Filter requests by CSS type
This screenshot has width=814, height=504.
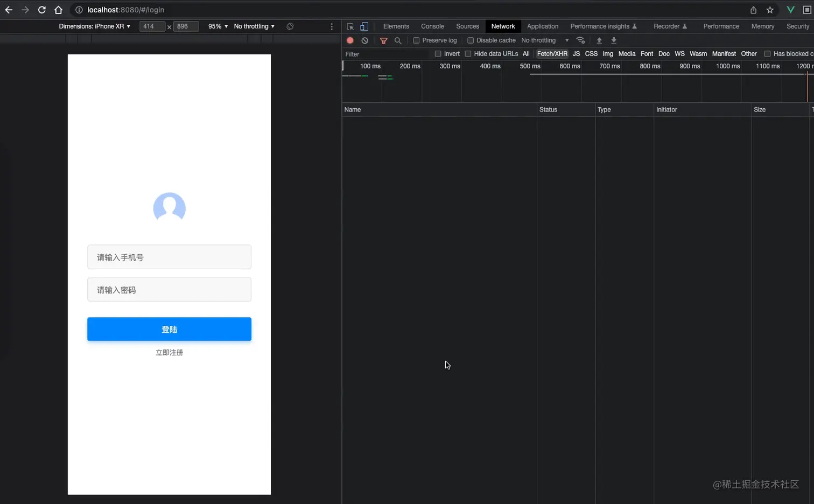(x=591, y=54)
